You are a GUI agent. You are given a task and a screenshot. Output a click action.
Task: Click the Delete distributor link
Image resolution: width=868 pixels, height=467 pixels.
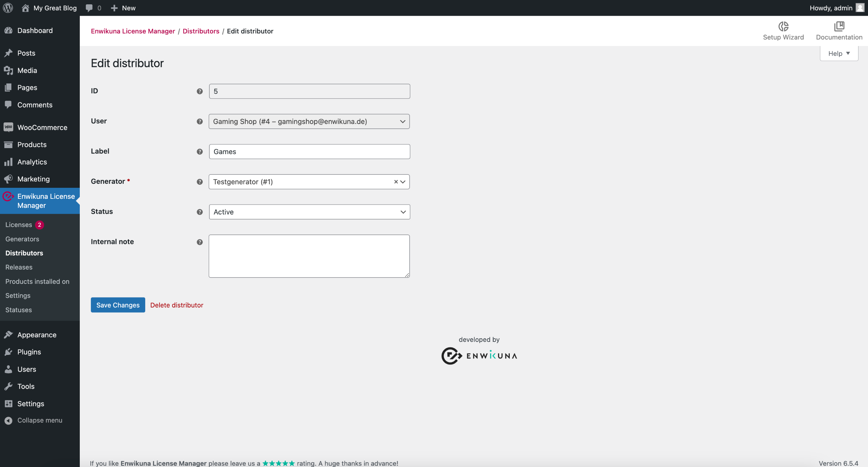point(177,305)
